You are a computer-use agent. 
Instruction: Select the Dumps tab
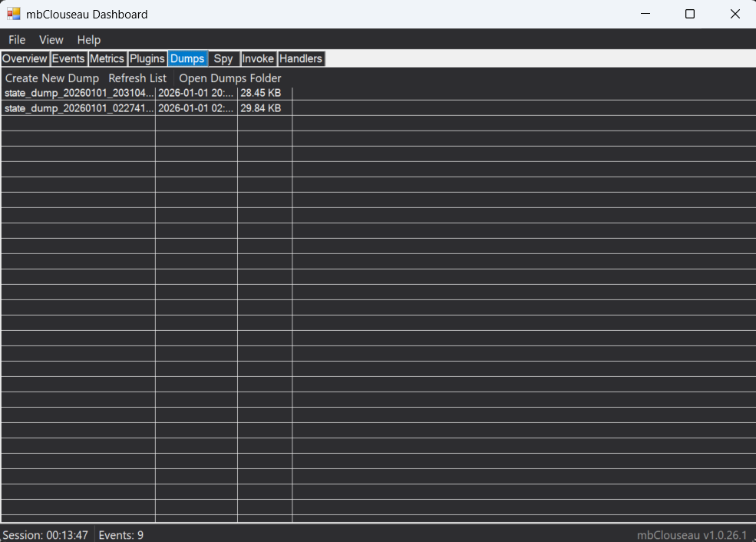tap(187, 58)
